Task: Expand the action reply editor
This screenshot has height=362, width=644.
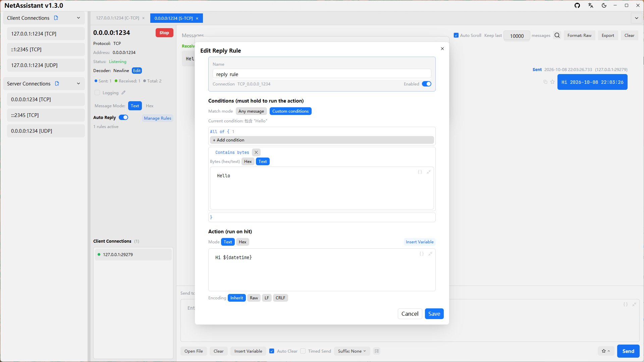Action: pos(430,254)
